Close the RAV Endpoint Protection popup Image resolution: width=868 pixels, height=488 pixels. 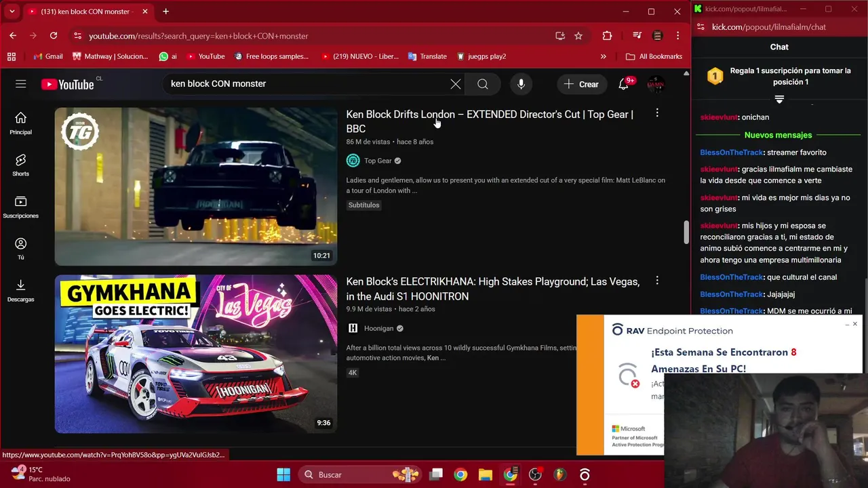854,324
